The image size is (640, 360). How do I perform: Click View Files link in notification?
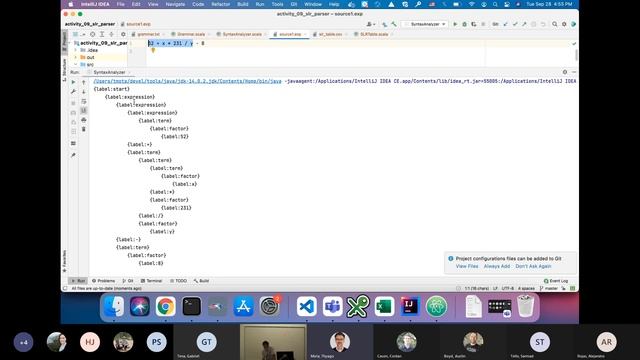click(x=467, y=266)
